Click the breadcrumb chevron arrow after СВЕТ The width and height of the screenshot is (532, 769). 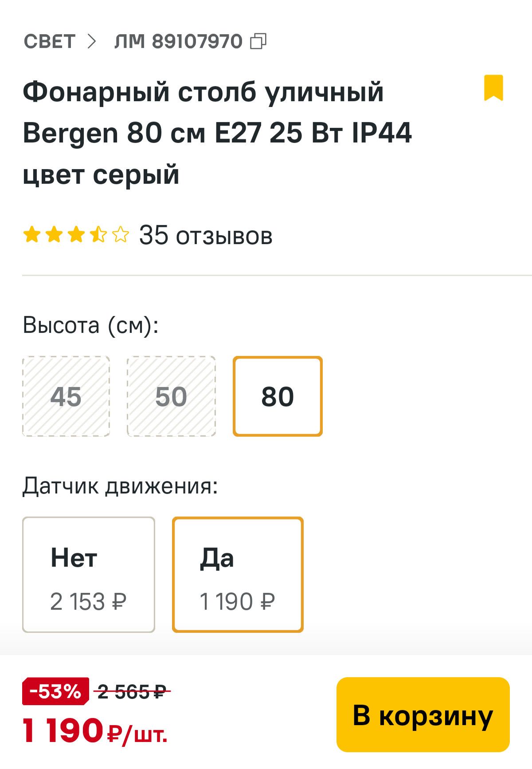tap(92, 42)
